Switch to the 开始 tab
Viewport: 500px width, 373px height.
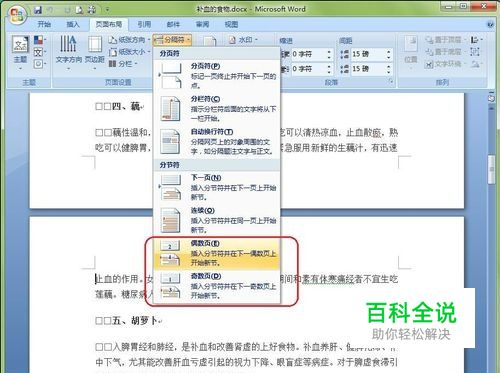coord(44,24)
